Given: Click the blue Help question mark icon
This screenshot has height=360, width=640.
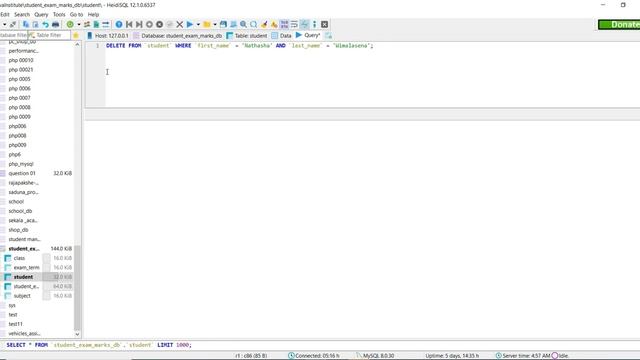Looking at the screenshot, I should click(119, 24).
